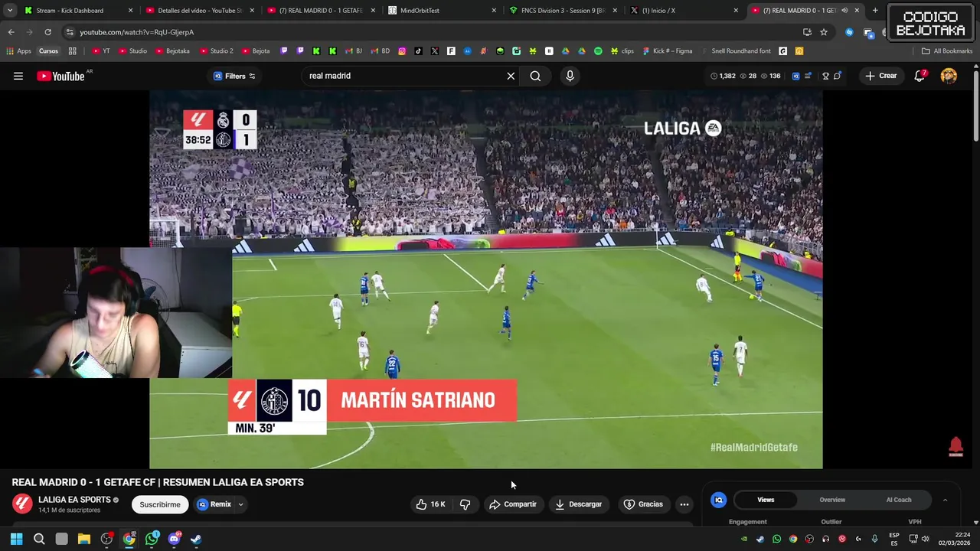Screen dimensions: 980x551
Task: Expand the Remix dropdown arrow
Action: click(240, 504)
